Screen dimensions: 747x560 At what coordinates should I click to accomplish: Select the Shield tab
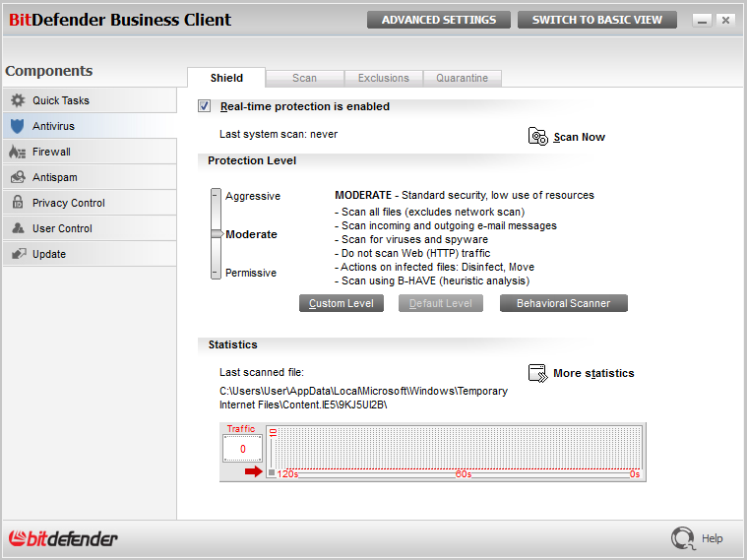click(x=226, y=78)
